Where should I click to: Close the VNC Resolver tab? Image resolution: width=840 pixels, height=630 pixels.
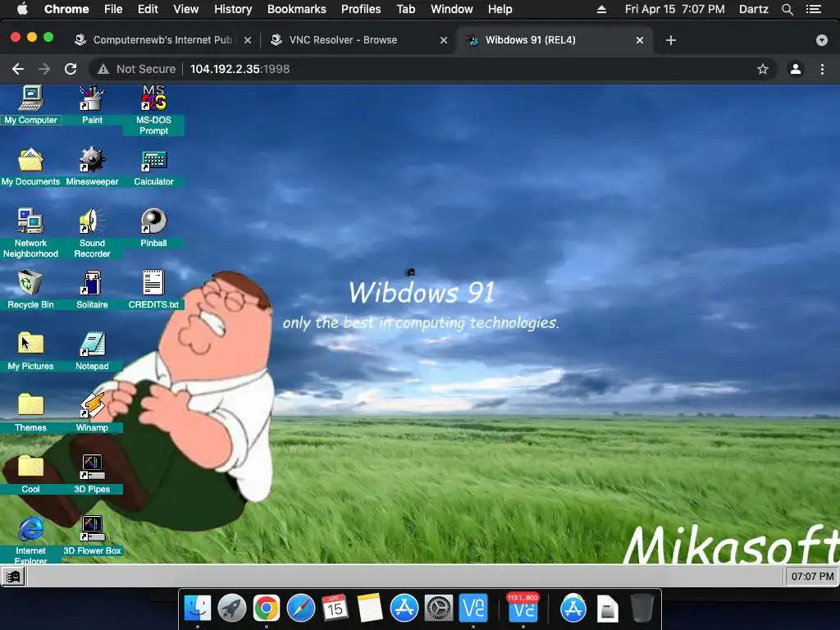(x=444, y=40)
